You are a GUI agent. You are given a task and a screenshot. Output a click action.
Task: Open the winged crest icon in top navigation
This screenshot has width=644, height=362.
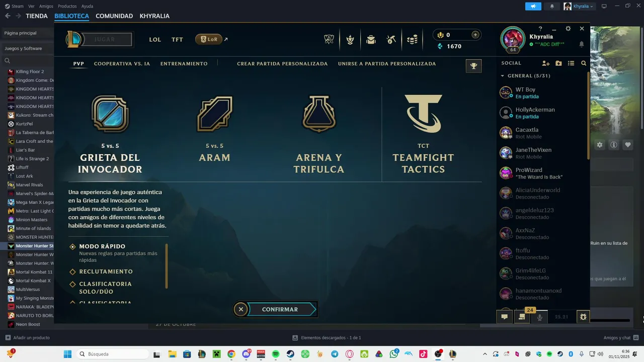[x=329, y=39]
